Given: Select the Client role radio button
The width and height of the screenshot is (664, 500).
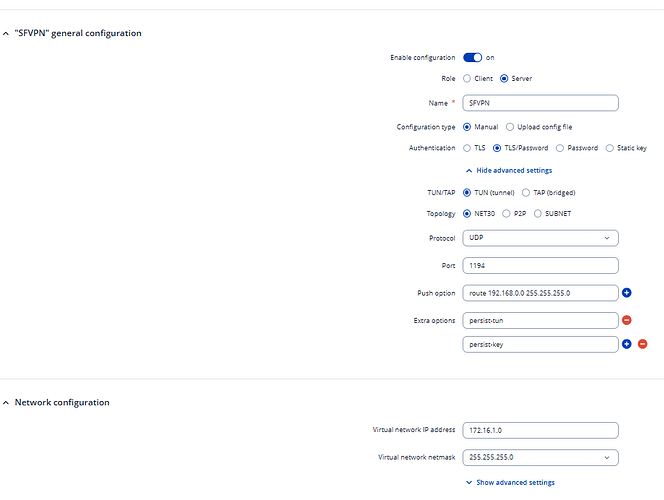Looking at the screenshot, I should pyautogui.click(x=467, y=78).
